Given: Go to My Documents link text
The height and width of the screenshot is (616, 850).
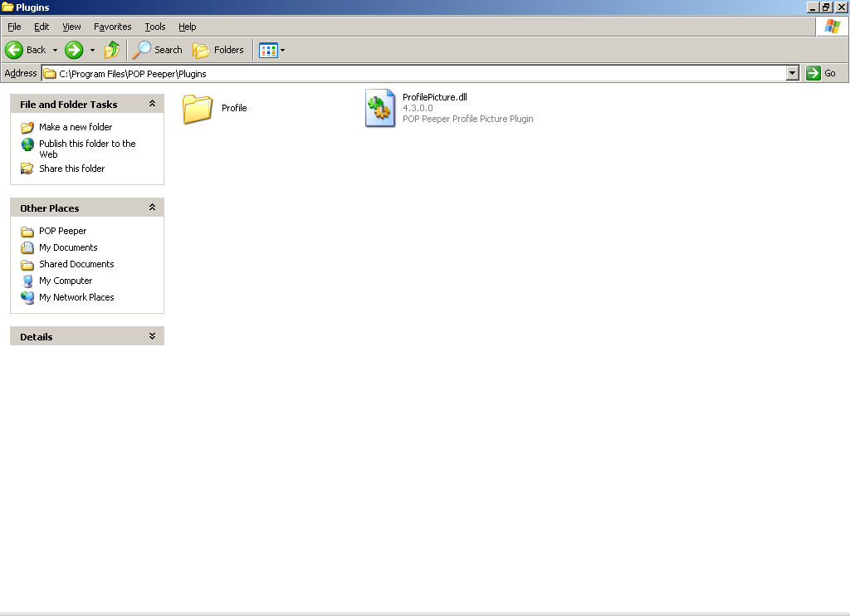Looking at the screenshot, I should coord(68,247).
